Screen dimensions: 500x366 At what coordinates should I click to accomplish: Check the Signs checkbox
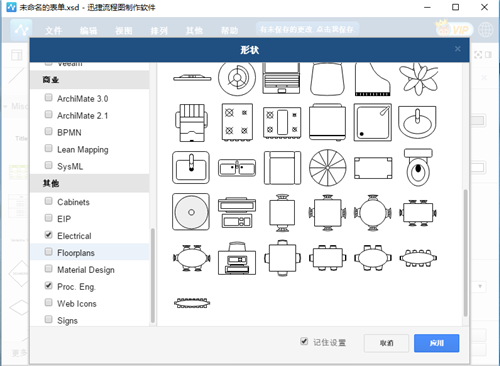pyautogui.click(x=49, y=319)
